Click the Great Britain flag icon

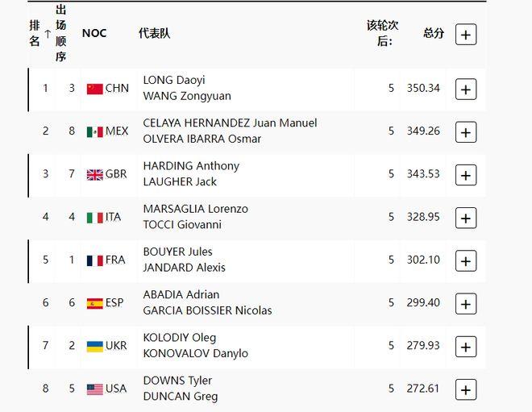[95, 174]
